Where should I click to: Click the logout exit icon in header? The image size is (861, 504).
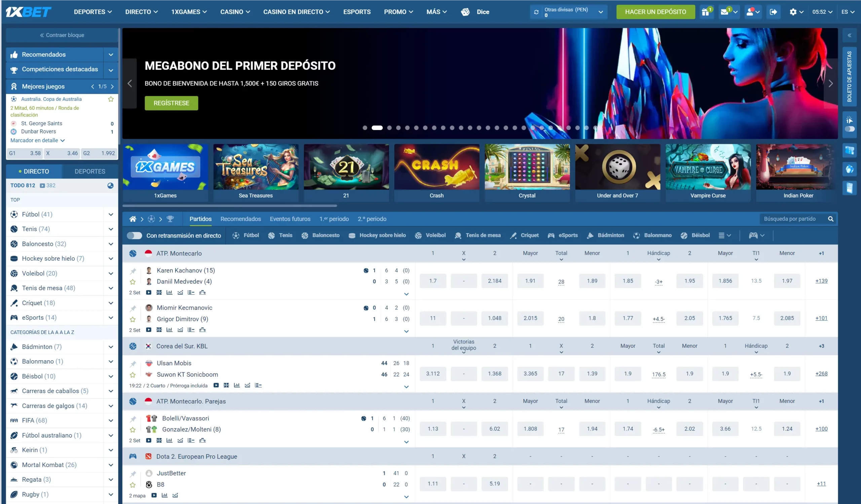773,12
